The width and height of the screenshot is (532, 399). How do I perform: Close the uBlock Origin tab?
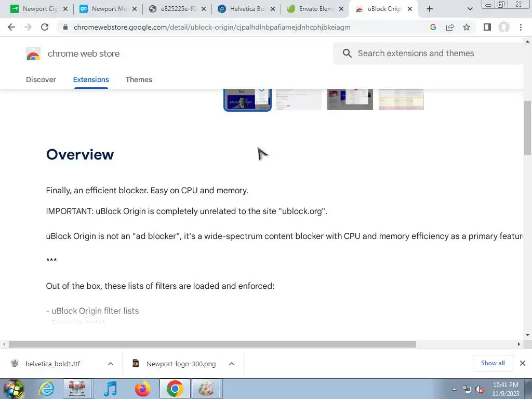click(x=410, y=9)
